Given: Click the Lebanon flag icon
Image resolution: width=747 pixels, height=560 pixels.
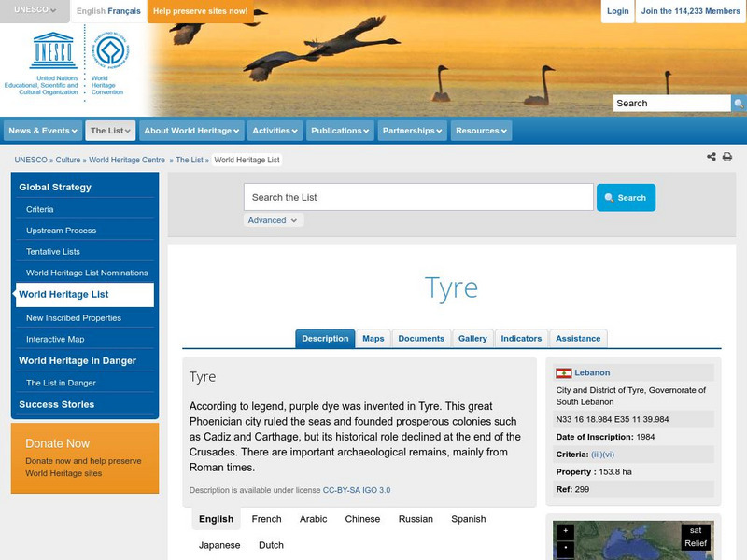Looking at the screenshot, I should 564,372.
